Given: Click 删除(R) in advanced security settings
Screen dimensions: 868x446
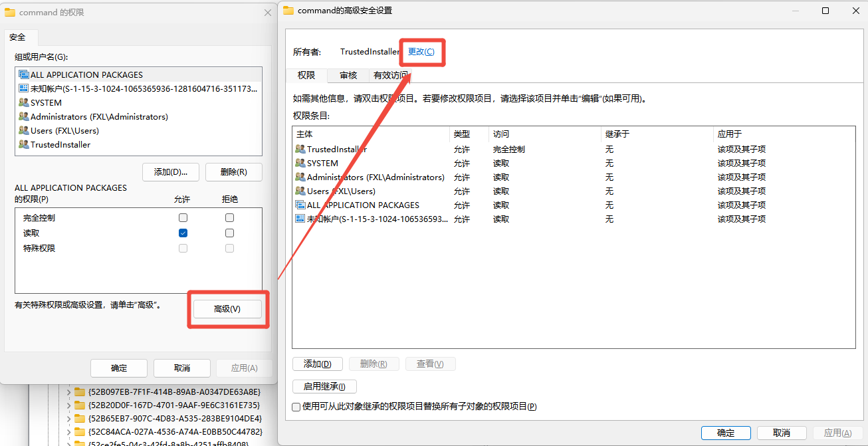Looking at the screenshot, I should coord(374,364).
